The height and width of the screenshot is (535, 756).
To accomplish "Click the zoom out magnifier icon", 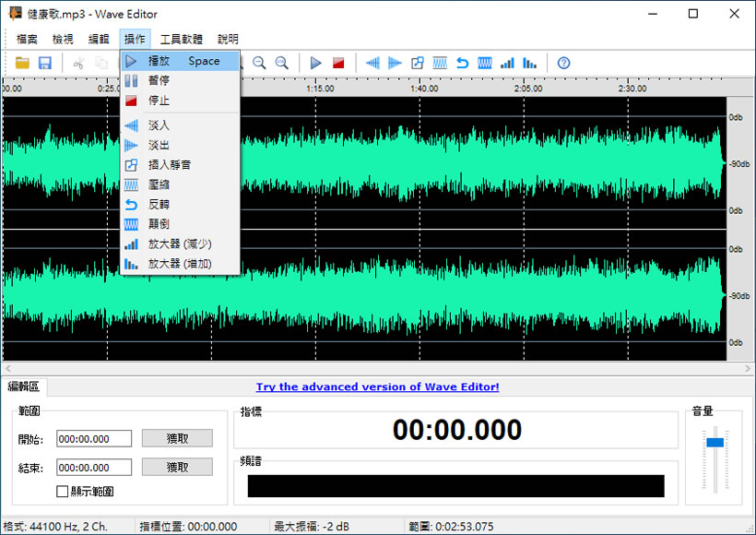I will (260, 63).
